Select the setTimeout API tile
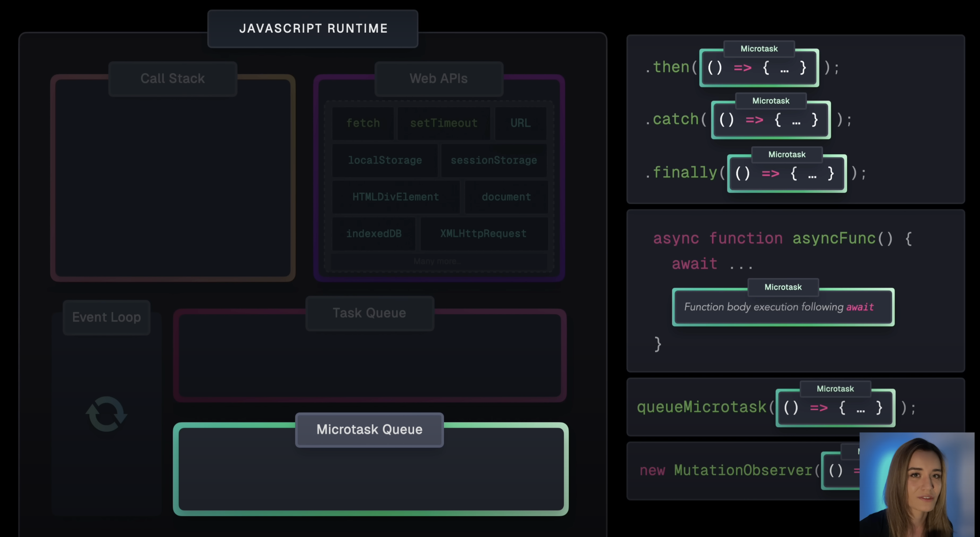The height and width of the screenshot is (537, 980). coord(444,123)
